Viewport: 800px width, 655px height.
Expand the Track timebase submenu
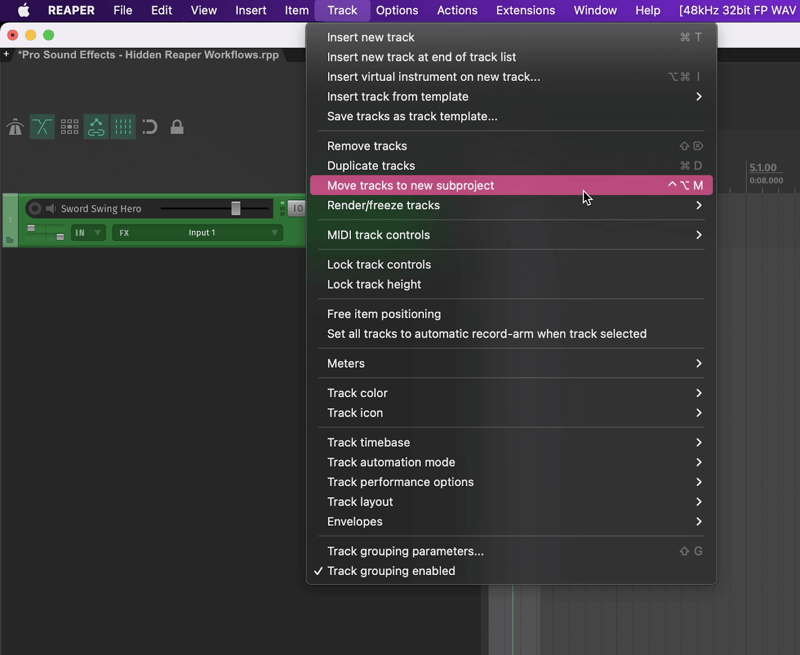pos(511,442)
